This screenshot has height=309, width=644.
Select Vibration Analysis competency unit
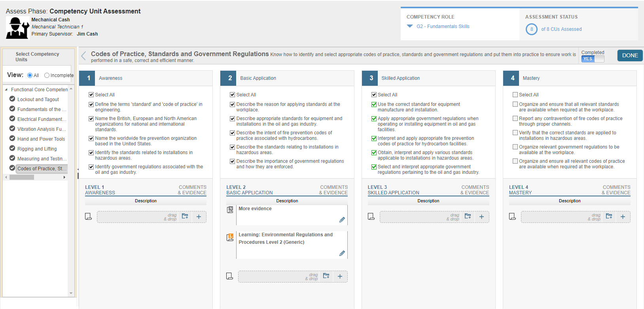pos(42,129)
